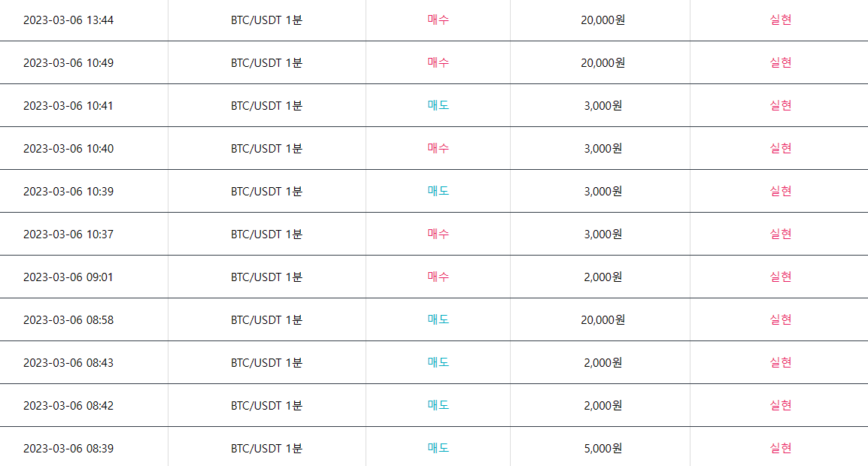
Task: Click 실현 status in the 10:49 row
Action: 780,63
